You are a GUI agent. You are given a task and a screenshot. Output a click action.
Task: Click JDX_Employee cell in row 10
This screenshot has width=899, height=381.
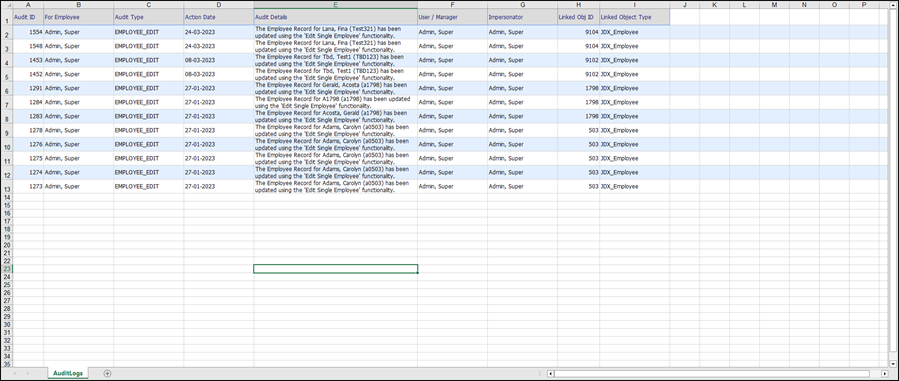coord(635,144)
